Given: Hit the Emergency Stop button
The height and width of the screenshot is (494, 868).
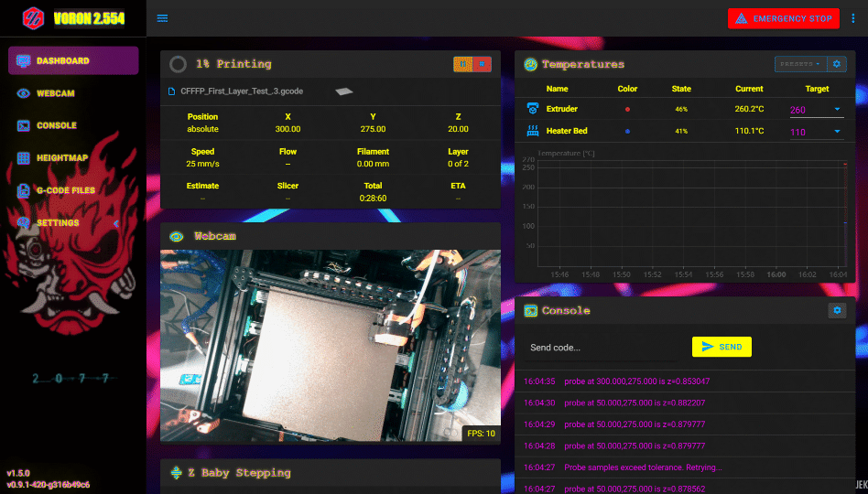Looking at the screenshot, I should click(783, 18).
